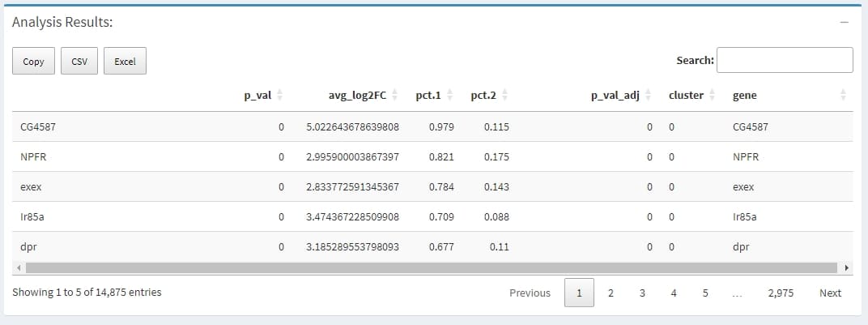Go to page 2
This screenshot has height=325, width=868.
611,293
